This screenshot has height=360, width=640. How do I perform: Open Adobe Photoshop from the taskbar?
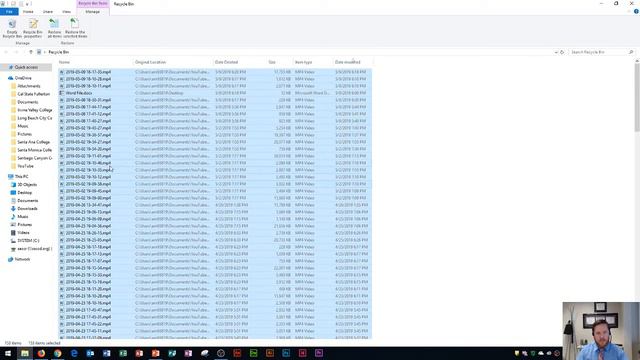point(286,353)
